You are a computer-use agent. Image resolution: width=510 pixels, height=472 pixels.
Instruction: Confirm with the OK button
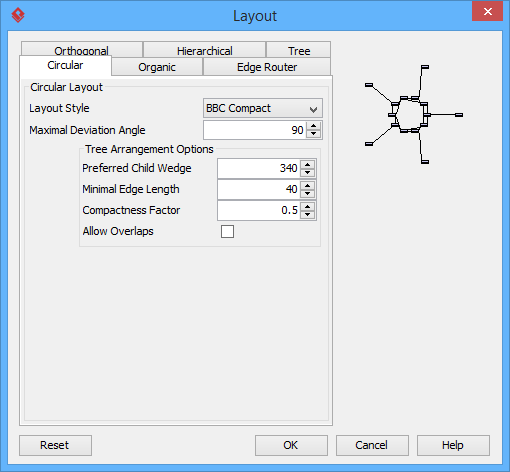(x=291, y=445)
